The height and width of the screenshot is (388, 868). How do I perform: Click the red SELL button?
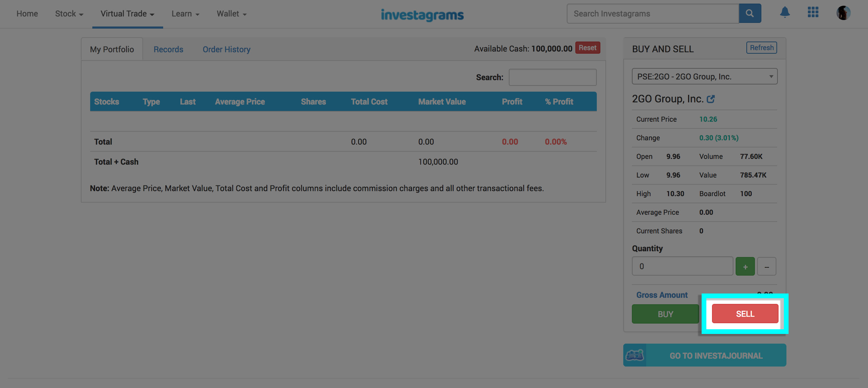pos(745,314)
